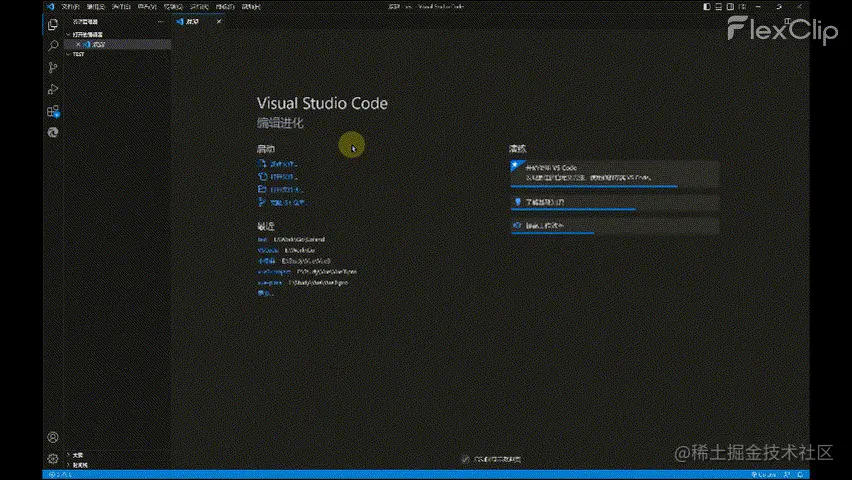Screen dimensions: 852x480
Task: Open the Run menu
Action: (199, 7)
